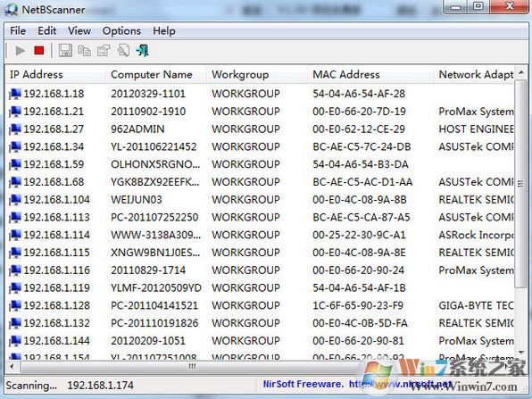
Task: Open Properties toolbar icon
Action: coord(104,51)
